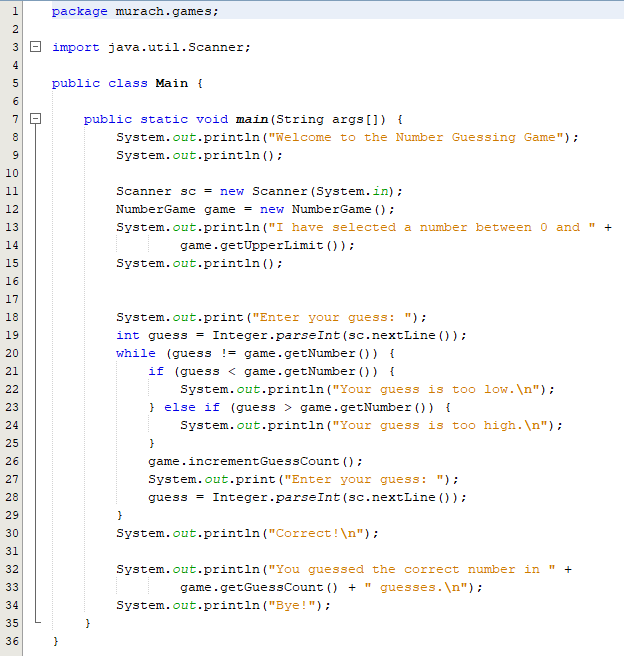Click string 'Your guess is too low.'
The width and height of the screenshot is (624, 656).
tap(436, 390)
